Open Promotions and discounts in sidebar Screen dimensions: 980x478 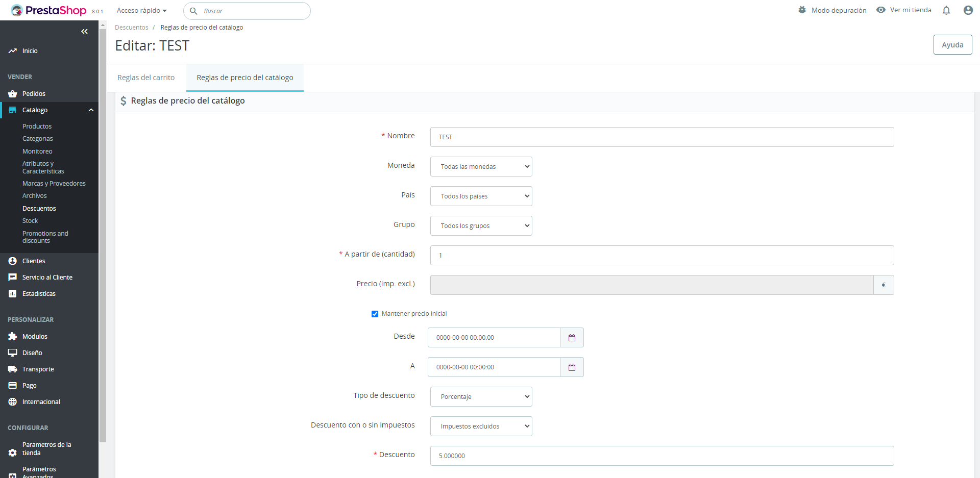(x=45, y=237)
